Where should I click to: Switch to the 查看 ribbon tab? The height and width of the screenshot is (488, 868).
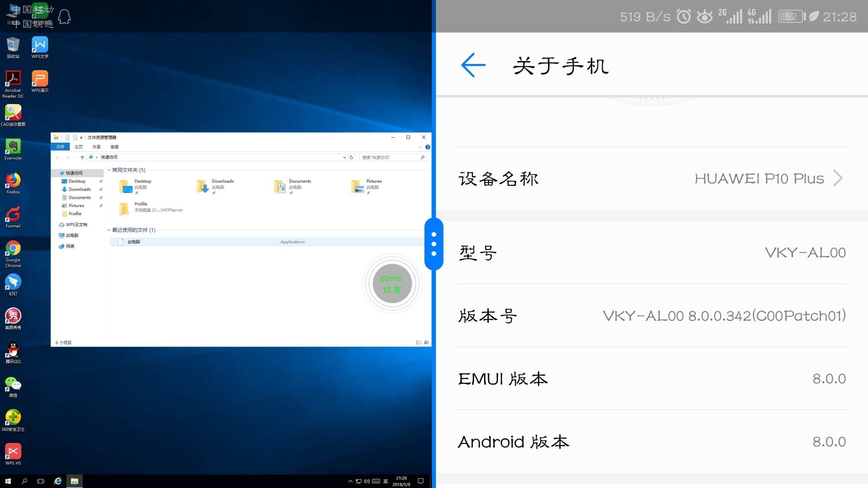tap(114, 147)
